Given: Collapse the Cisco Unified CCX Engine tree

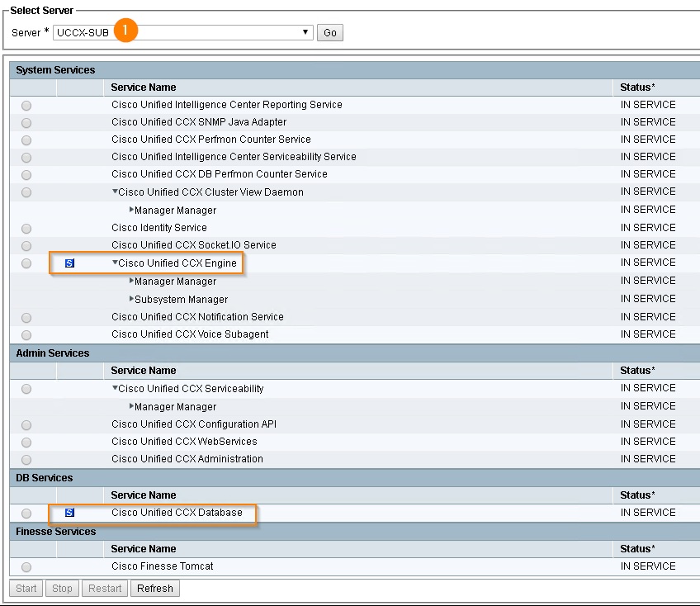Looking at the screenshot, I should click(x=115, y=263).
